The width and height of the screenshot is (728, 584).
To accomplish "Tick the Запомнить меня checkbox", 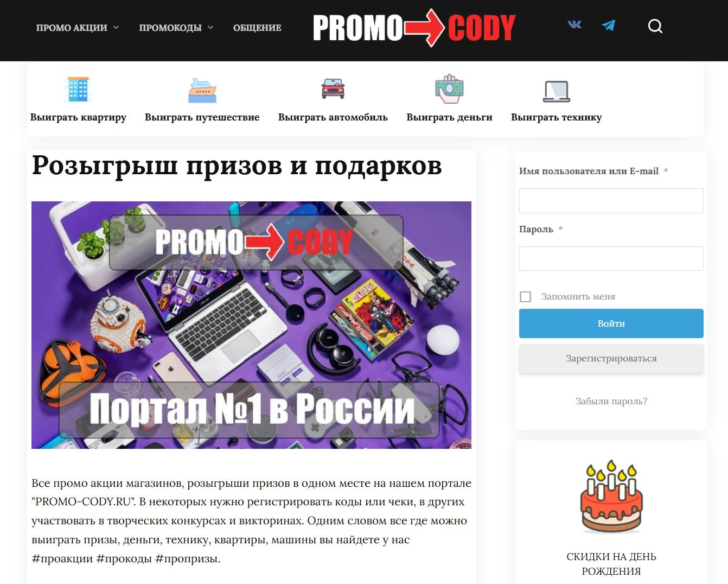I will 525,296.
